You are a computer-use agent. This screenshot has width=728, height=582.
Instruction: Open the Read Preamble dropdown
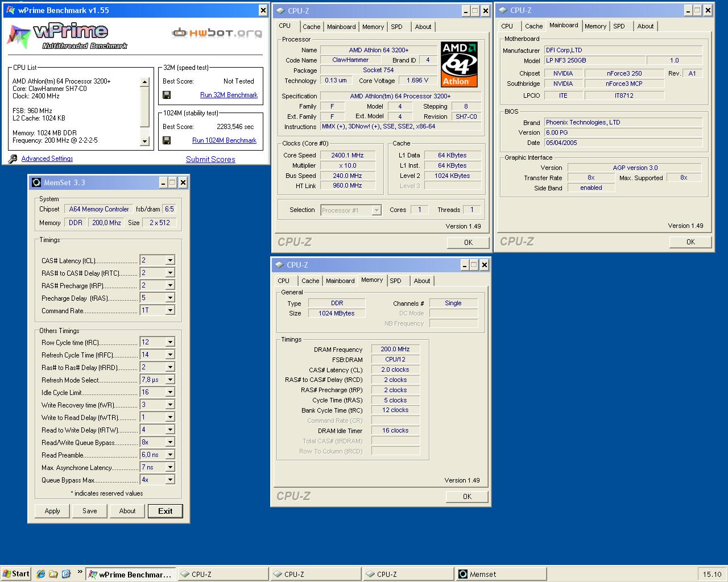tap(169, 455)
